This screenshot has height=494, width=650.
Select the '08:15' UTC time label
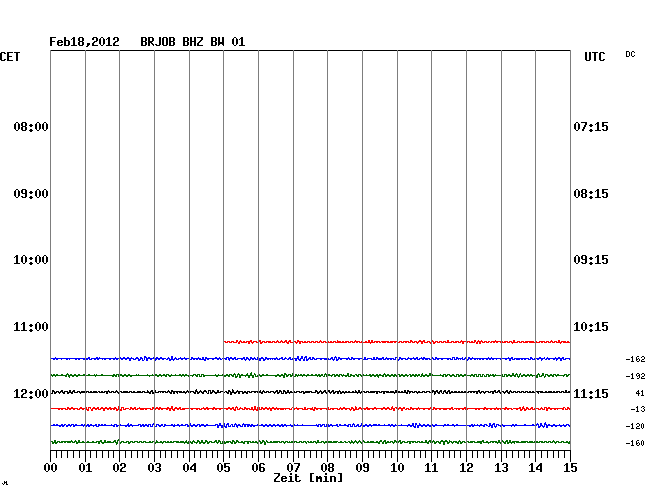point(591,194)
